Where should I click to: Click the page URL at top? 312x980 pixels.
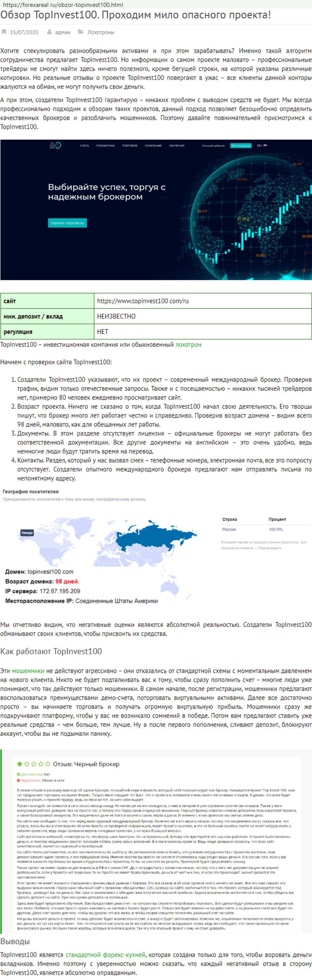point(62,5)
